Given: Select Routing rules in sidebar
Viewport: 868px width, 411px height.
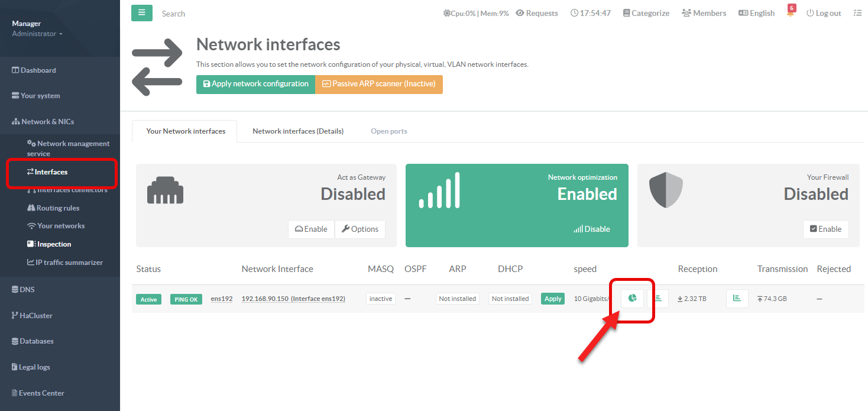Looking at the screenshot, I should click(x=57, y=208).
